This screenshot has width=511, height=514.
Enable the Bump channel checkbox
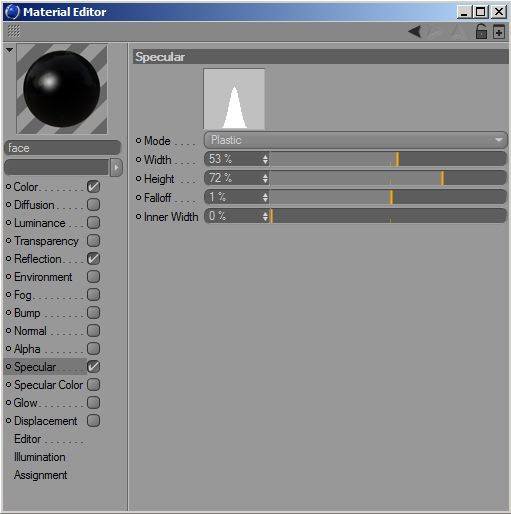pos(93,313)
